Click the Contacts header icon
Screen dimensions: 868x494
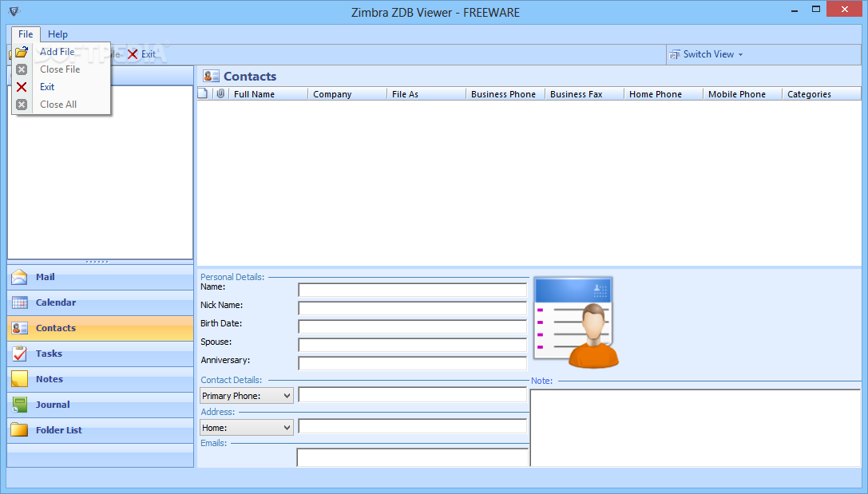pos(211,77)
